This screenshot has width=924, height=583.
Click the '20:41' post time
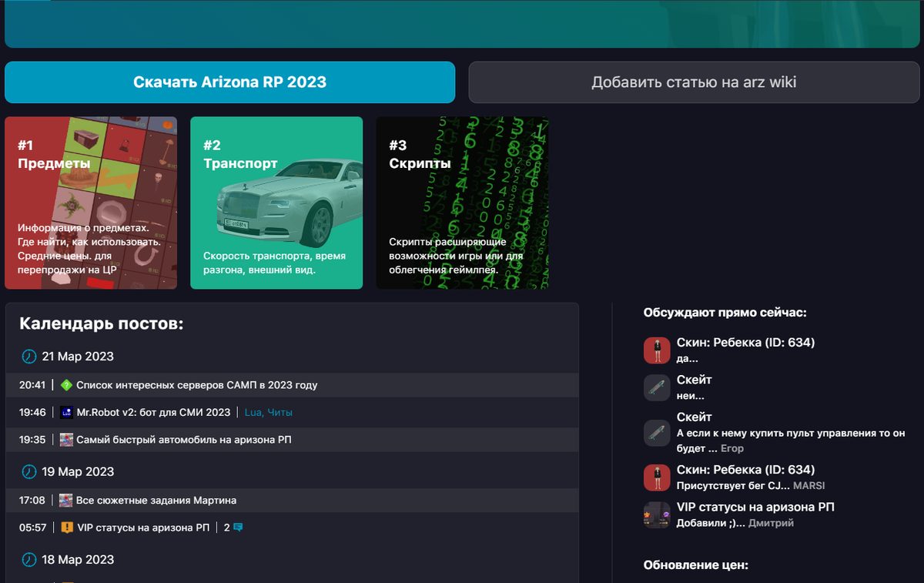pyautogui.click(x=32, y=385)
